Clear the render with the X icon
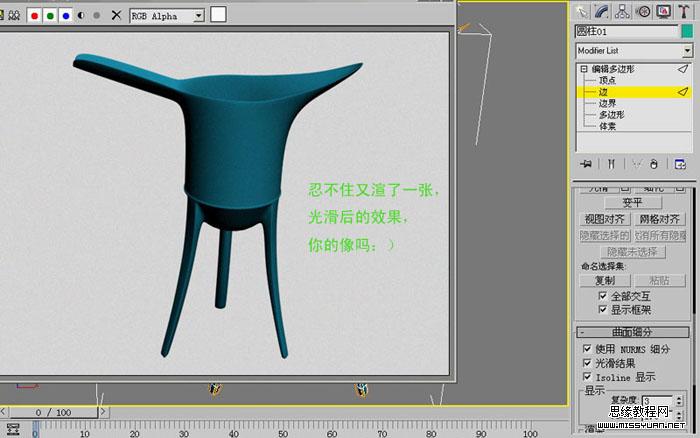This screenshot has width=700, height=438. (x=116, y=16)
